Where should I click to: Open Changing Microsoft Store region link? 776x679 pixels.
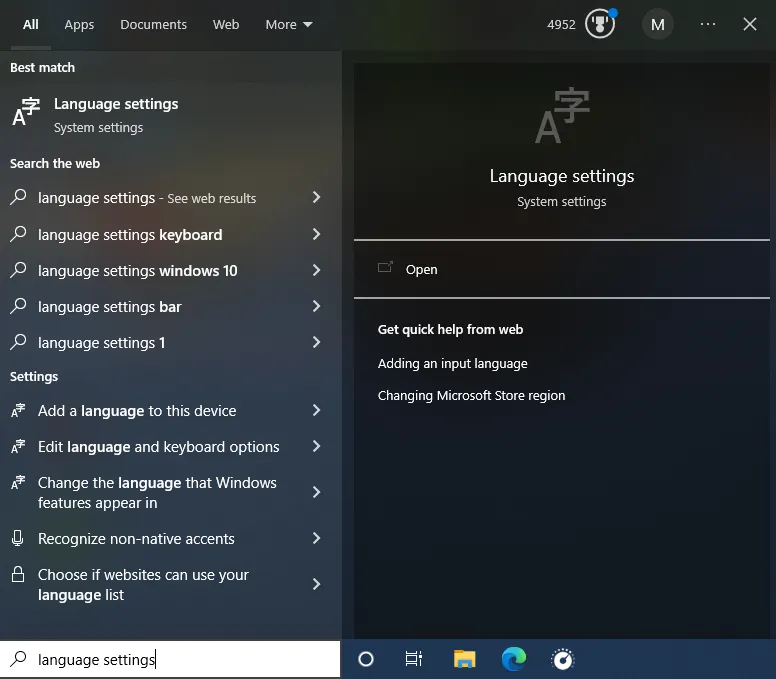tap(471, 396)
